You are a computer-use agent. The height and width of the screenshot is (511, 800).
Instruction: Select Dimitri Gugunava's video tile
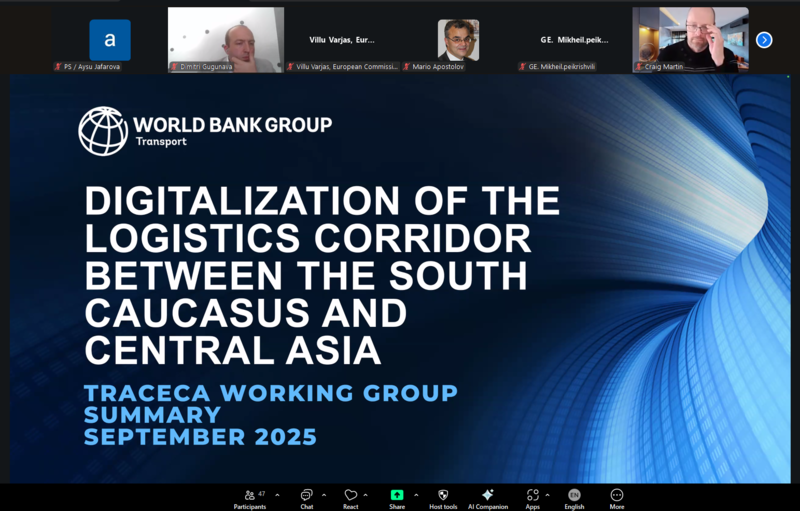click(x=226, y=40)
